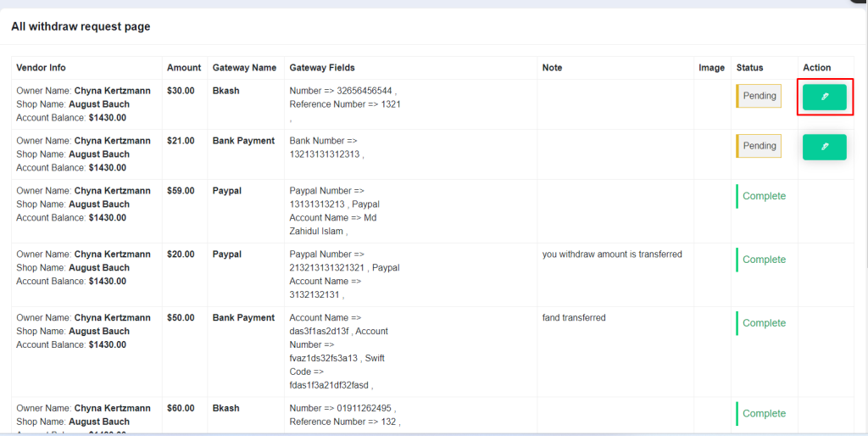Click Account Balance $1430.00 in $59.00 row

coord(71,218)
